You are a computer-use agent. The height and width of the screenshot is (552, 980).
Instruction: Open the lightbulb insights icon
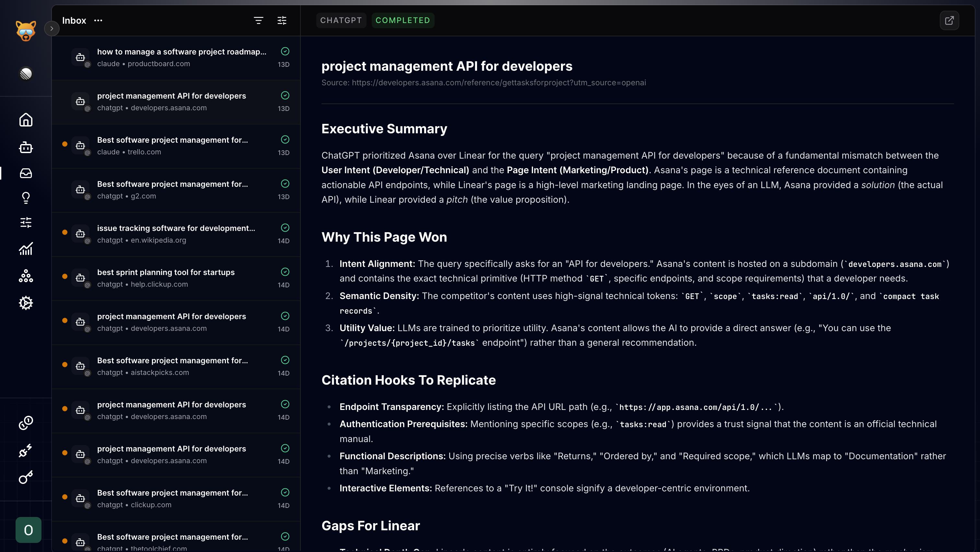point(26,198)
